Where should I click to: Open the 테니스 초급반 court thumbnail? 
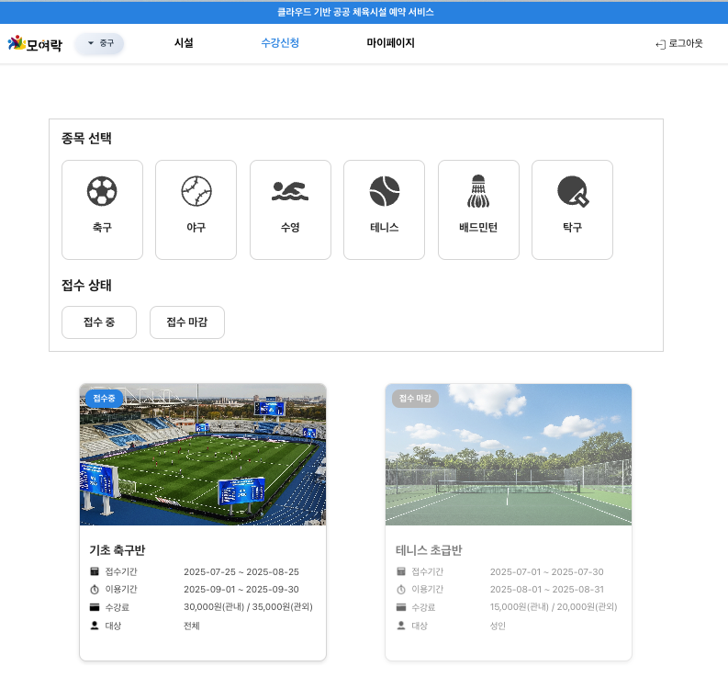(x=509, y=455)
